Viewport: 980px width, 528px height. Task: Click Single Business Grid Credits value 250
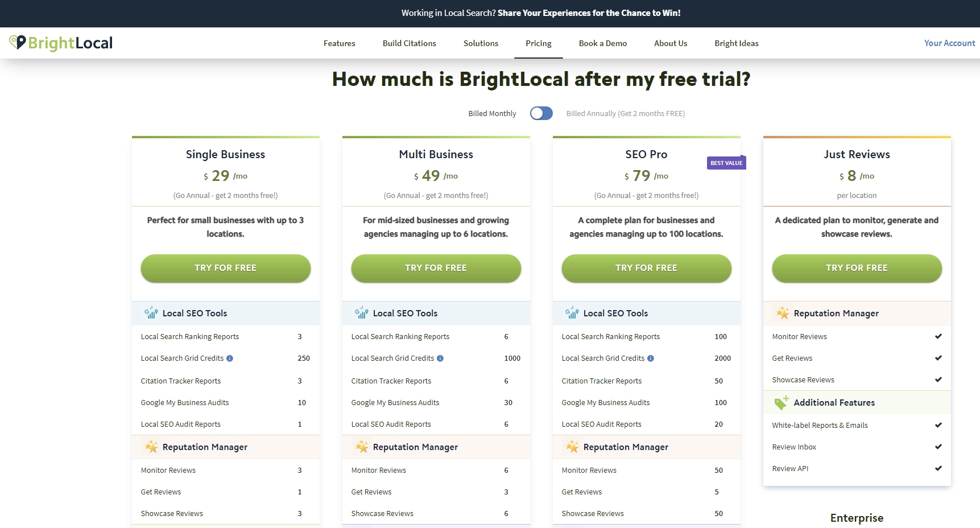(x=304, y=358)
